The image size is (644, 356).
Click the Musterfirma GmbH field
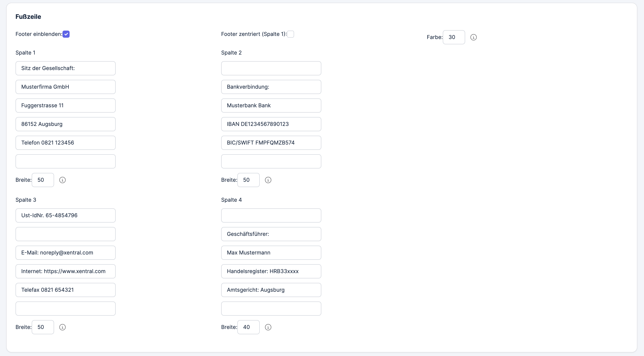(x=66, y=87)
